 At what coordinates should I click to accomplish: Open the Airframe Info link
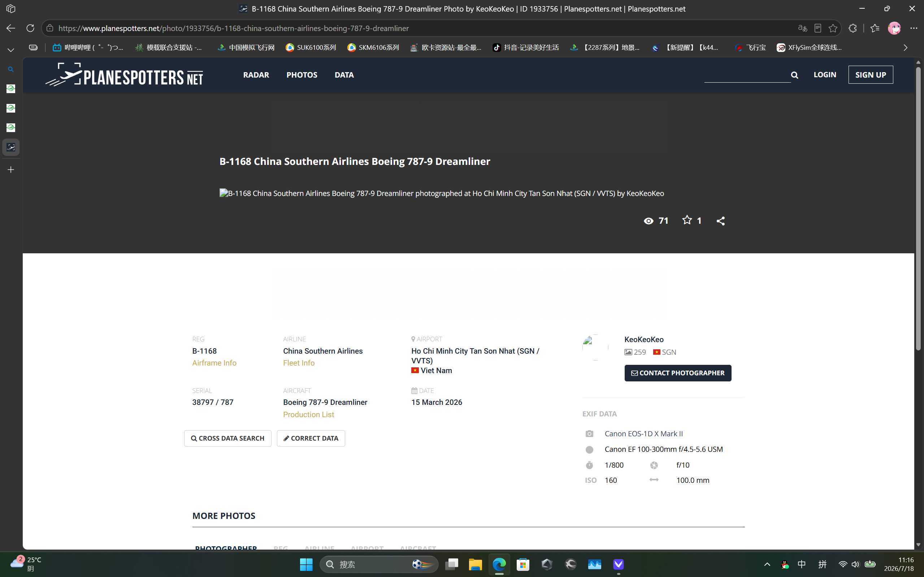tap(214, 363)
